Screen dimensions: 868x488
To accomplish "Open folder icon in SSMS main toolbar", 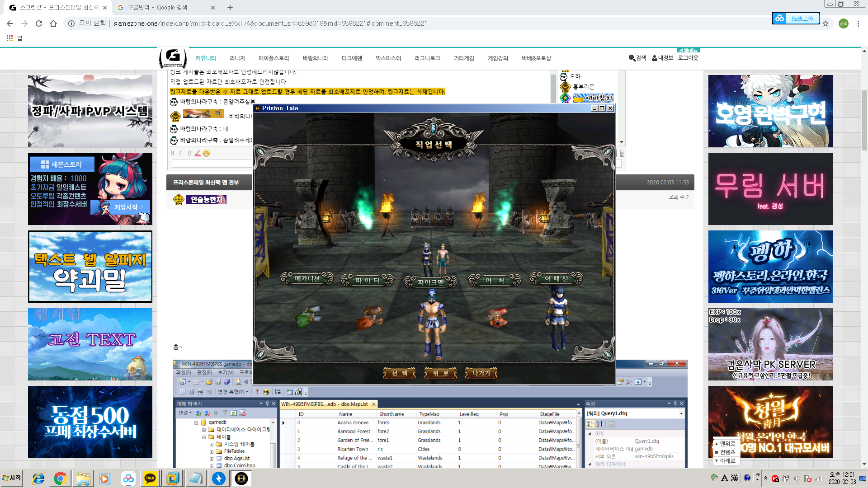I will pos(209,382).
